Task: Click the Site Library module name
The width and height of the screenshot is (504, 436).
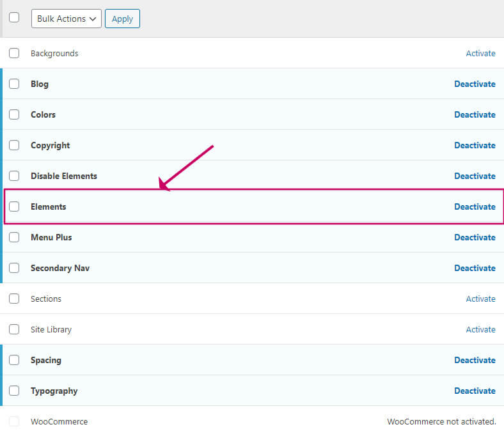Action: pos(51,330)
